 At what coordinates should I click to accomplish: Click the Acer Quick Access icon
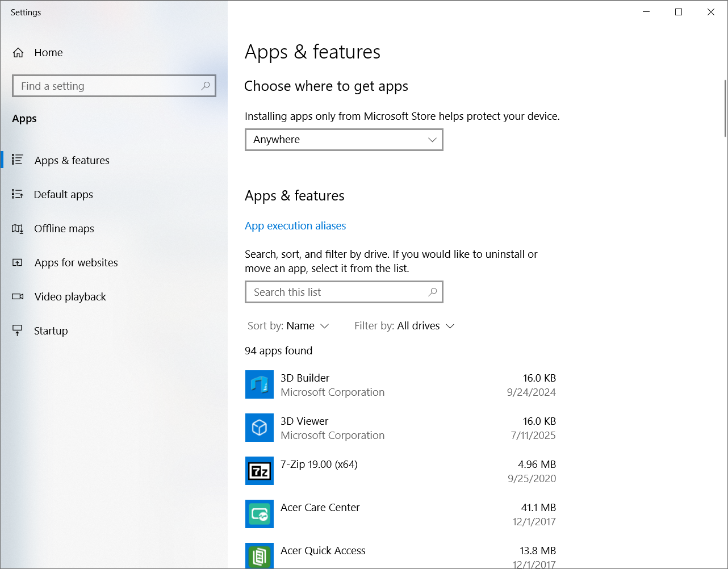[260, 556]
